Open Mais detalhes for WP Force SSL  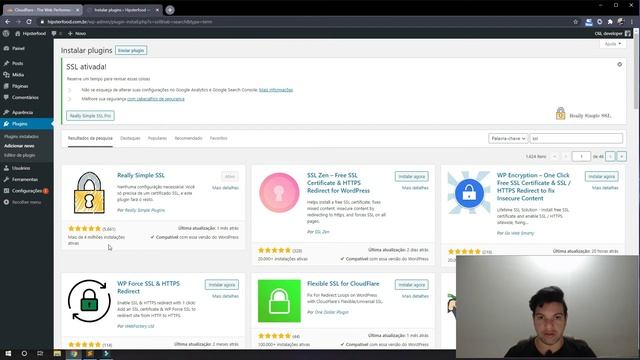point(225,296)
